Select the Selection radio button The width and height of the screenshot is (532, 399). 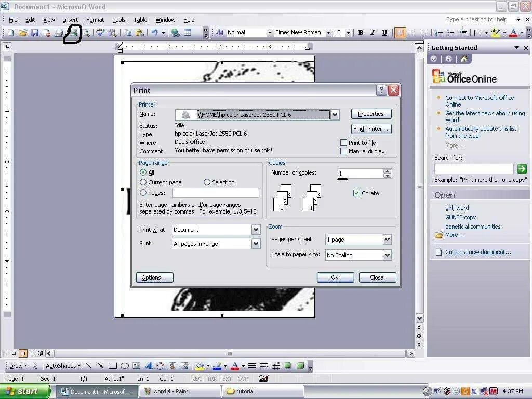point(207,182)
